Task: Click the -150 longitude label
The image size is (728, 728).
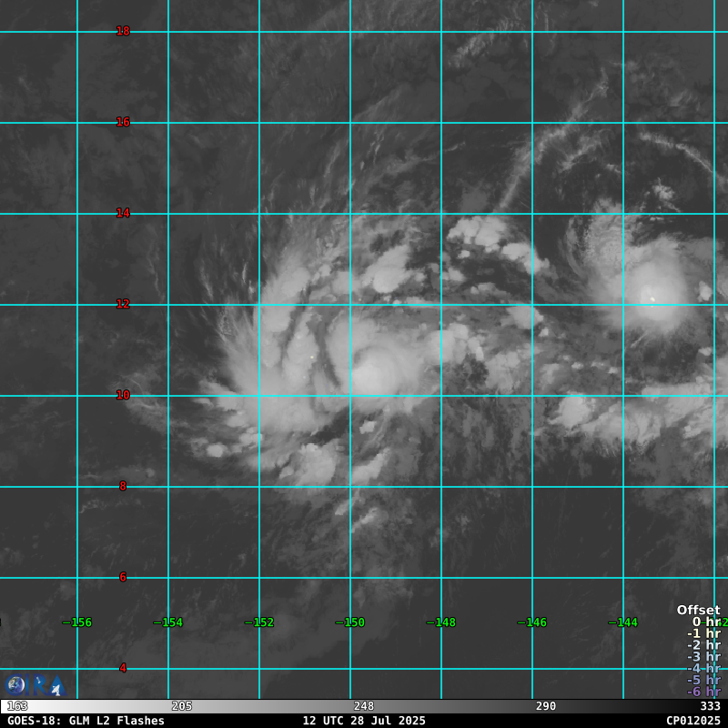Action: pos(350,622)
